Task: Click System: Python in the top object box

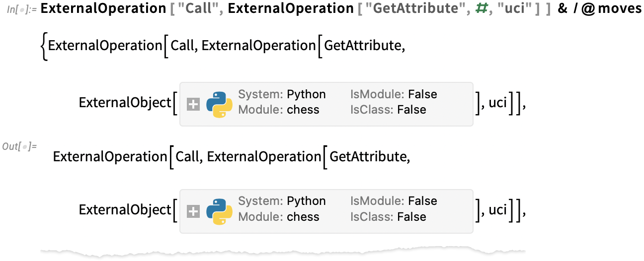Action: pyautogui.click(x=282, y=94)
